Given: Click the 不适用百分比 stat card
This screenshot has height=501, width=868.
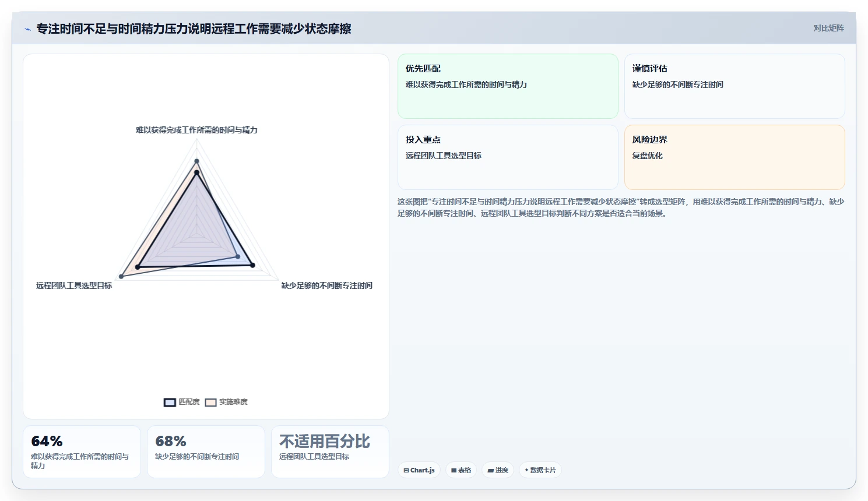Looking at the screenshot, I should pyautogui.click(x=330, y=451).
